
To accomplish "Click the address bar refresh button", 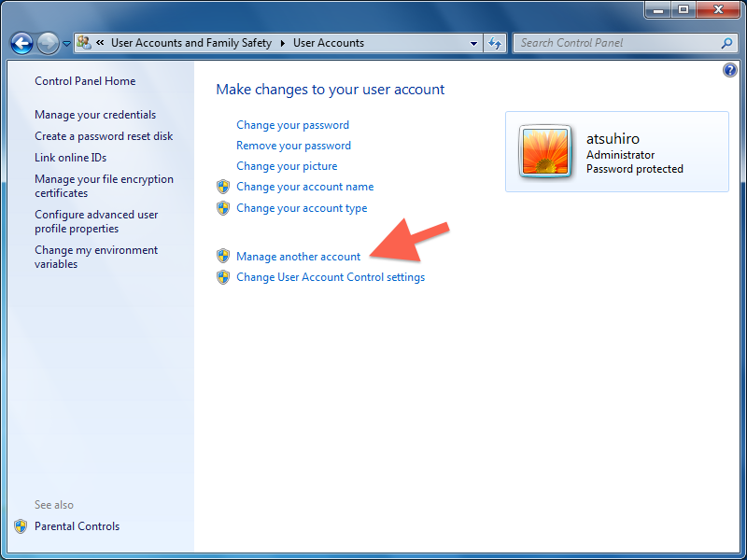I will (495, 43).
